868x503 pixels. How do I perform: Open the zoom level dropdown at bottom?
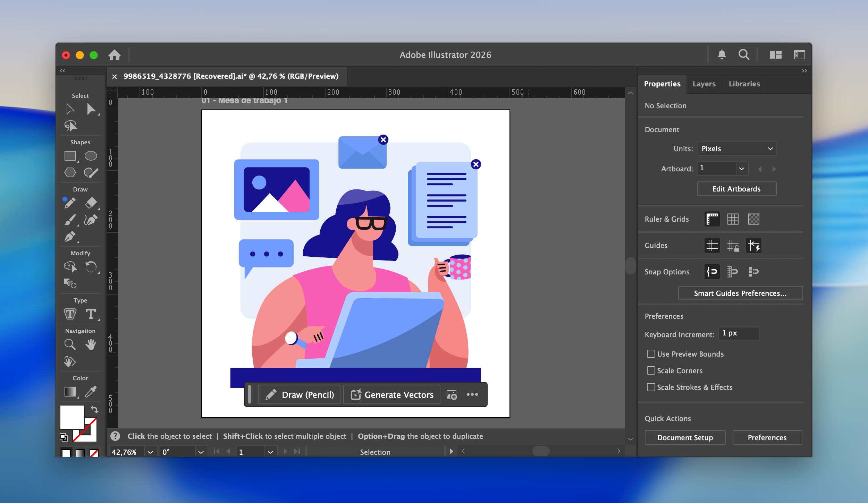point(151,452)
